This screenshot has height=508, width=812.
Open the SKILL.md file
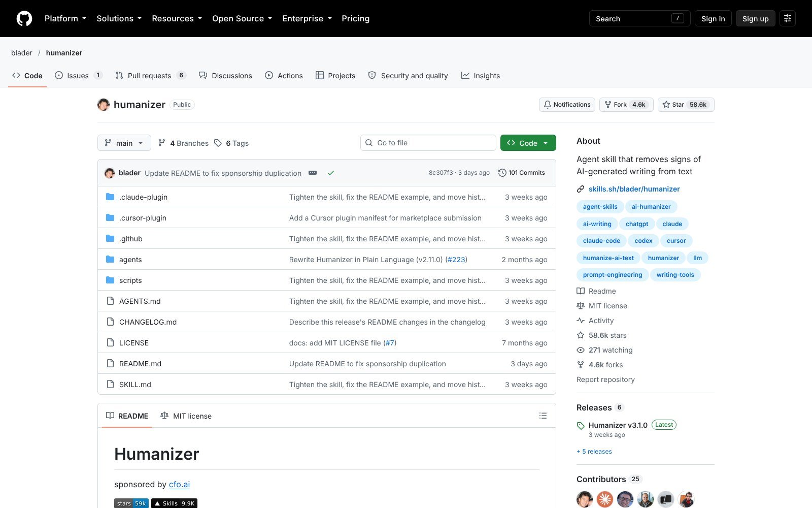click(135, 385)
